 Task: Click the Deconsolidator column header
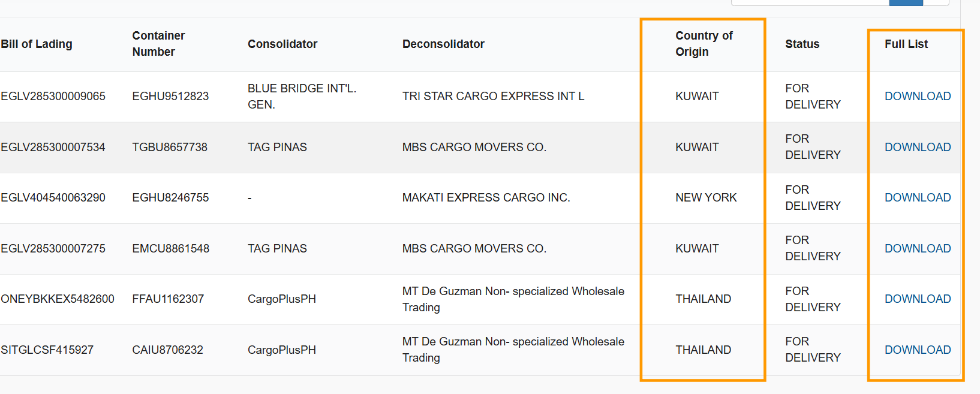coord(443,44)
